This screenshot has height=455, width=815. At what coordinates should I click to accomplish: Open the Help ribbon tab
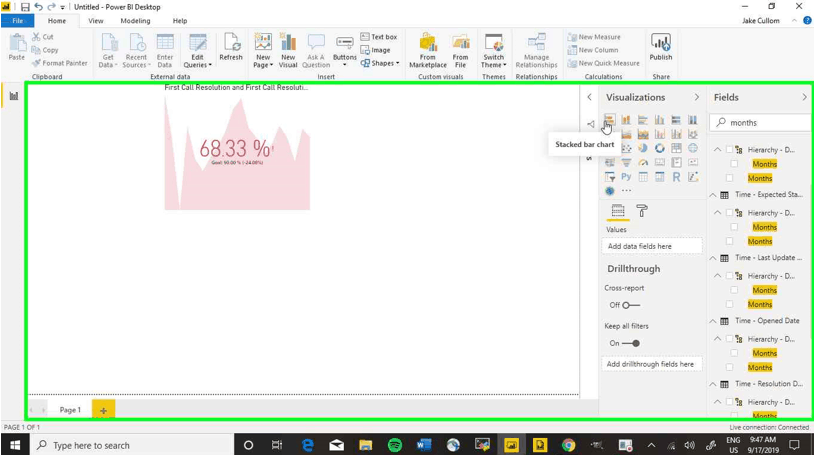pos(180,21)
